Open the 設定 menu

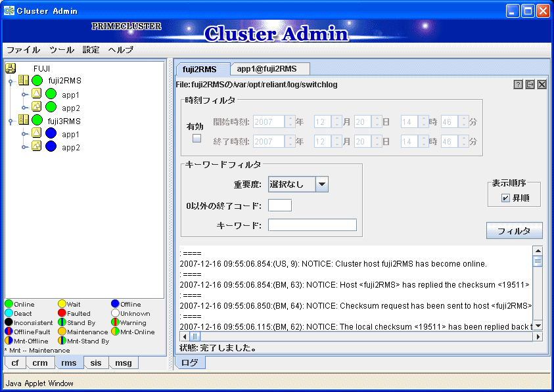tap(91, 50)
